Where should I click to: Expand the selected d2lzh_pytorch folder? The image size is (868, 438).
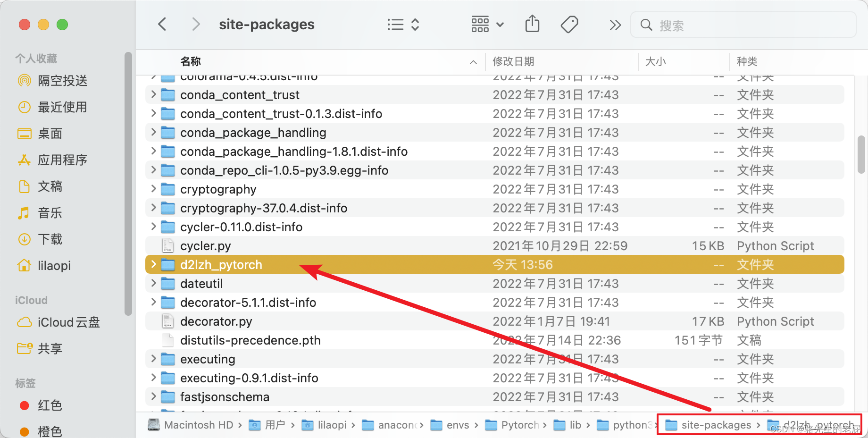point(153,264)
